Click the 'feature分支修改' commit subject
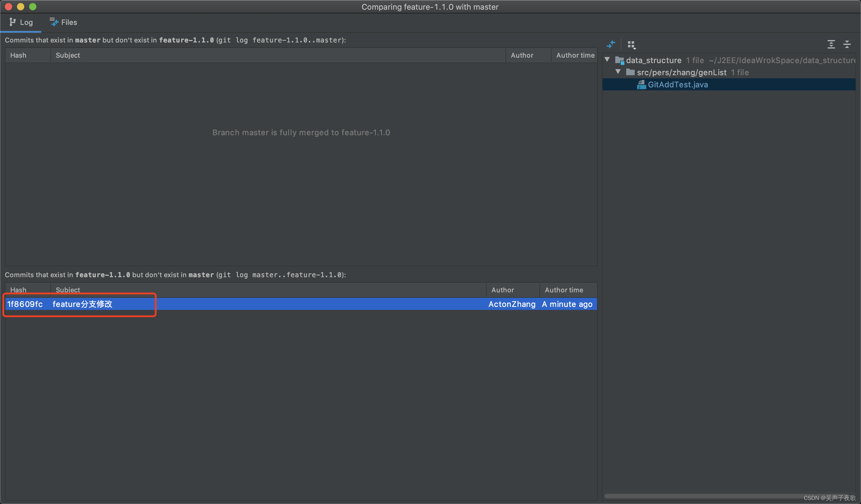Image resolution: width=861 pixels, height=504 pixels. (82, 304)
